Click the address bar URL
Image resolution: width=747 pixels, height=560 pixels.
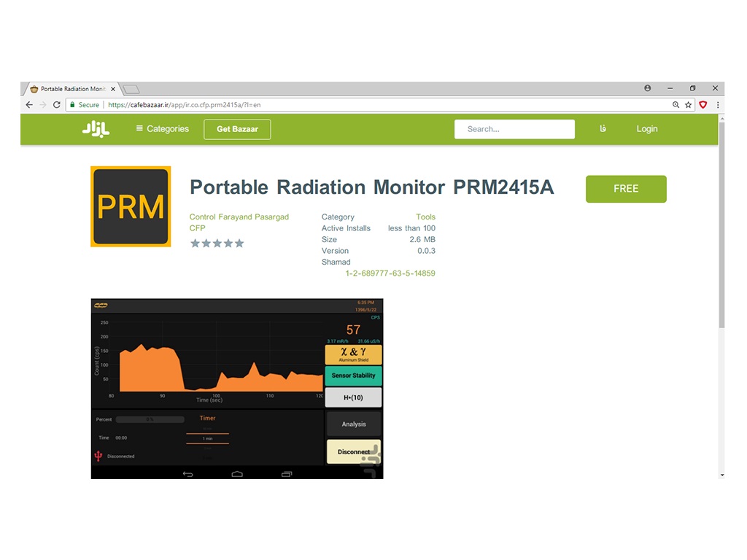tap(185, 105)
